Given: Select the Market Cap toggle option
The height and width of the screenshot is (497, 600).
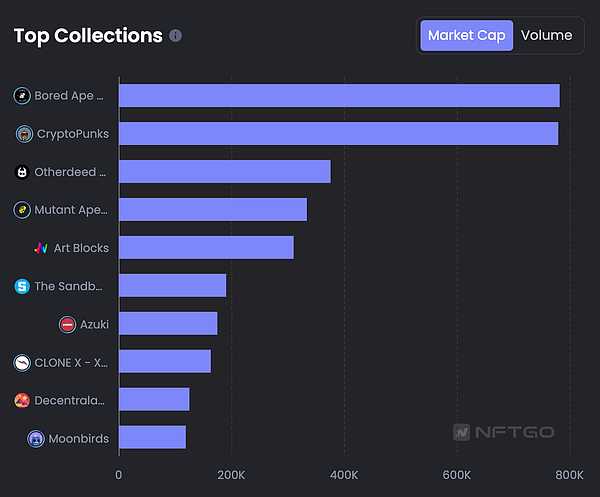Looking at the screenshot, I should (x=466, y=35).
